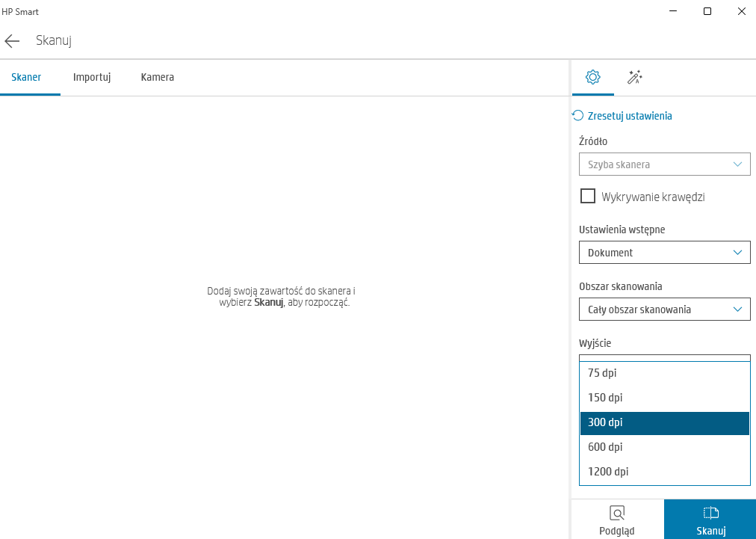Minimize the HP Smart window

tap(673, 11)
